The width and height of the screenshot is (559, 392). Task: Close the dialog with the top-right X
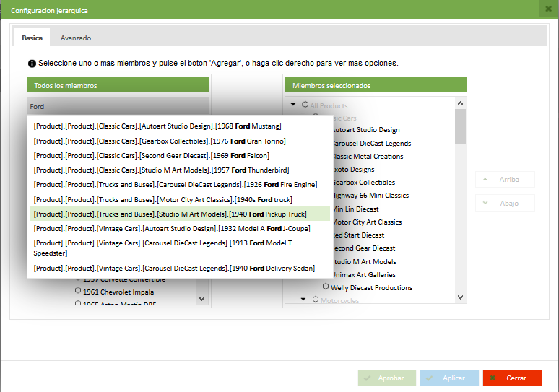[548, 9]
